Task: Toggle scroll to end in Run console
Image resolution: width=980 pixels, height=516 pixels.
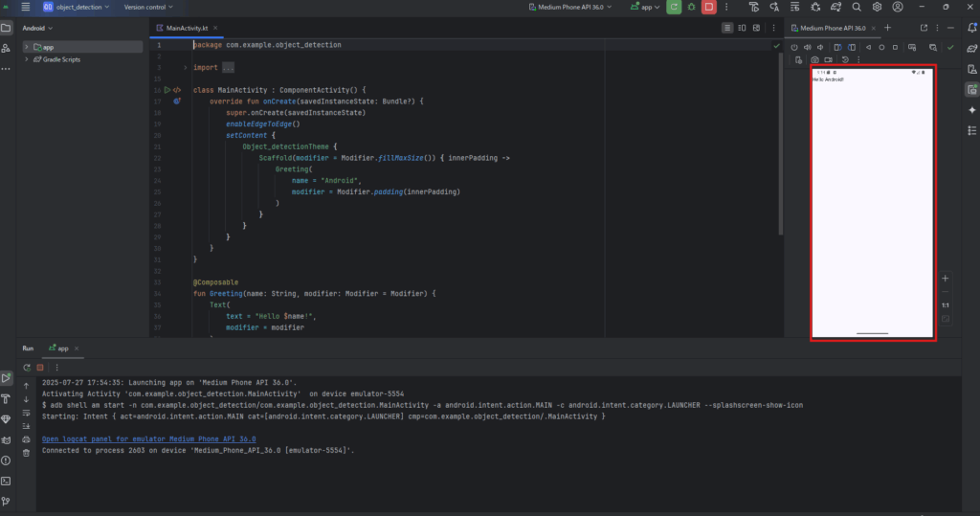Action: coord(26,426)
